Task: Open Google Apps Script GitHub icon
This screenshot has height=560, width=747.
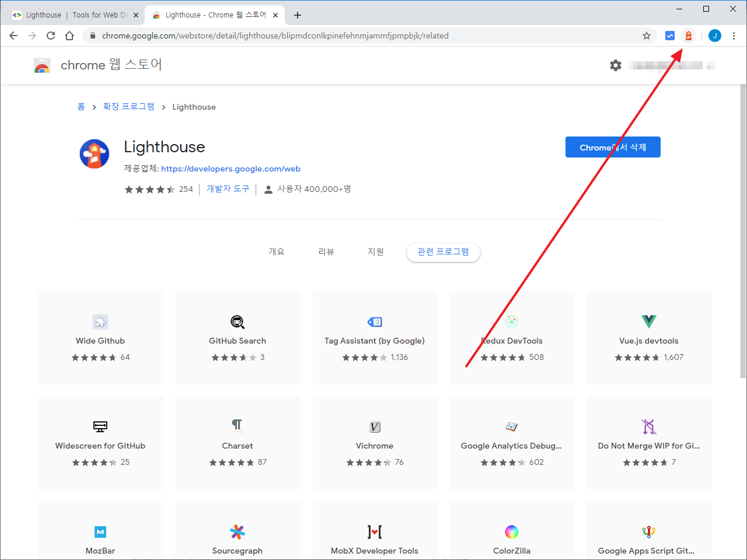Action: (649, 531)
